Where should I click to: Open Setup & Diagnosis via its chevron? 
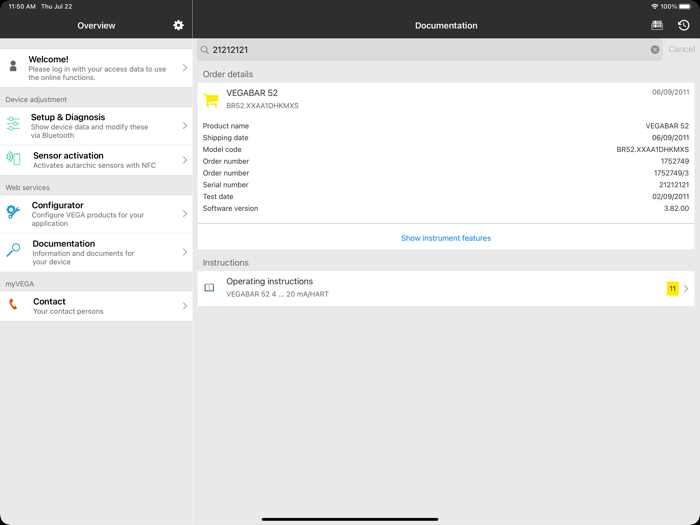click(x=185, y=126)
